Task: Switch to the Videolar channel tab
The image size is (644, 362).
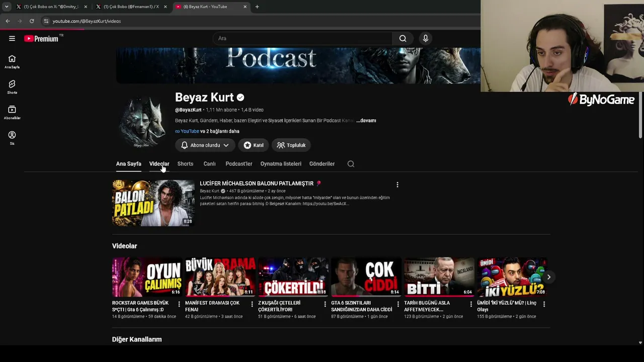Action: pyautogui.click(x=159, y=164)
